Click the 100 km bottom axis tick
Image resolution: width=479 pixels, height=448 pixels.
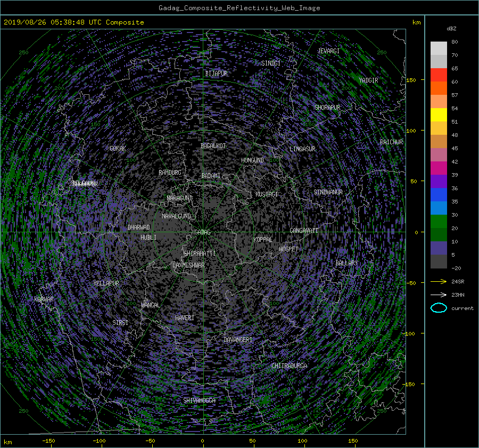[x=302, y=441]
